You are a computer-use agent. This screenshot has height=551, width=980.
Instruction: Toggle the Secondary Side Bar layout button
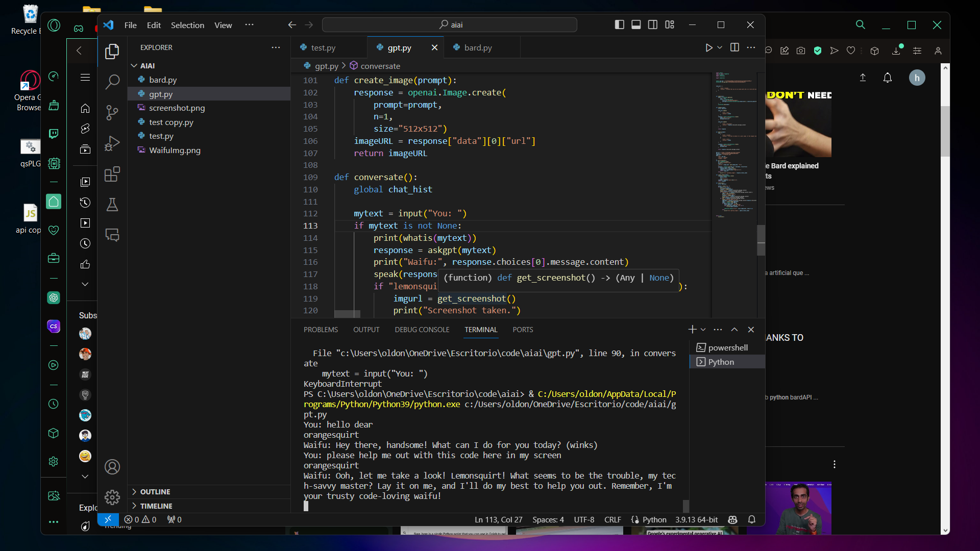coord(652,24)
